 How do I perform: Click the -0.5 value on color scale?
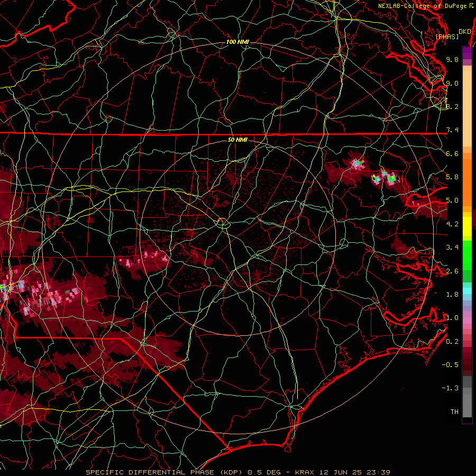coord(450,365)
